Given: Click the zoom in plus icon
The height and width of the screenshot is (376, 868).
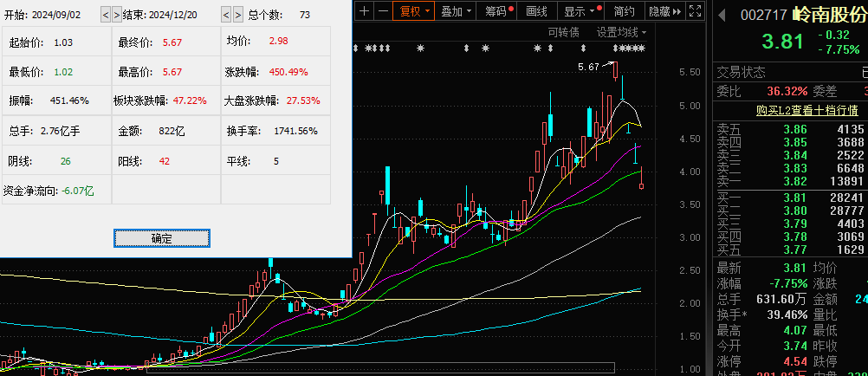Looking at the screenshot, I should coord(364,11).
